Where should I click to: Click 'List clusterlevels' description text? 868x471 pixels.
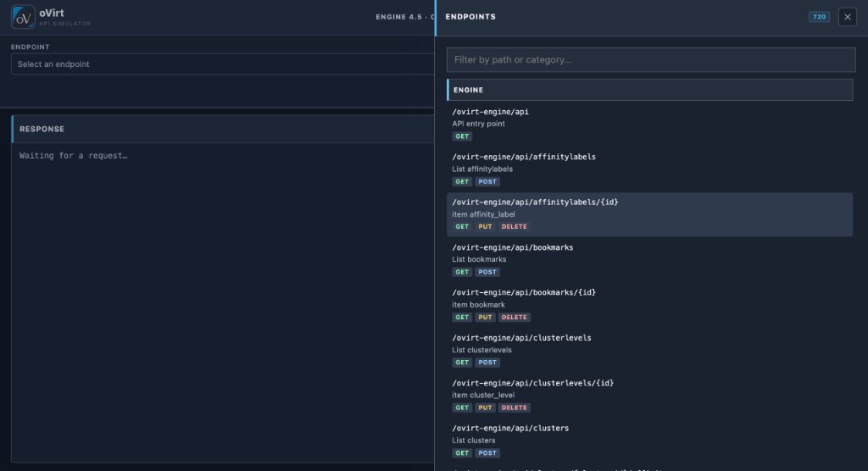click(481, 351)
